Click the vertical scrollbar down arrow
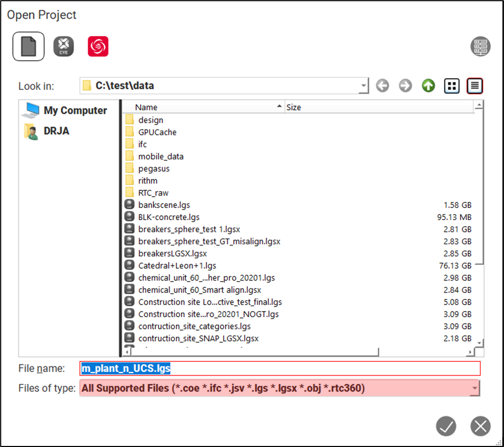The image size is (504, 447). click(478, 342)
